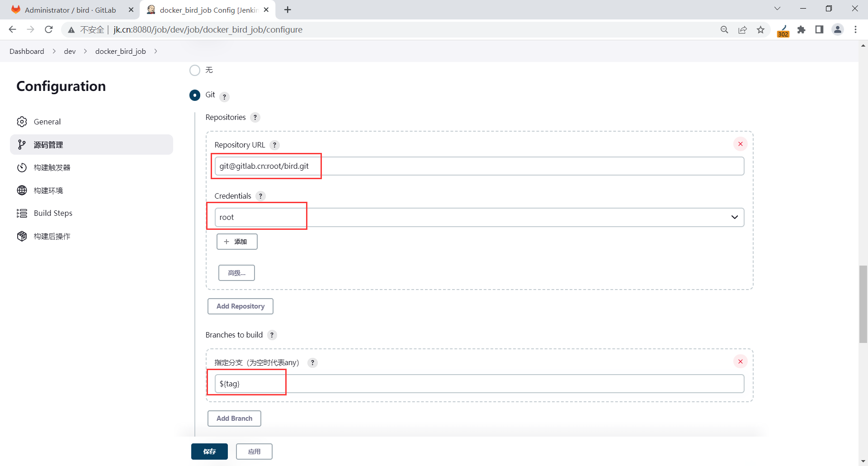Viewport: 868px width, 466px height.
Task: Open the Credentials dropdown showing root
Action: [479, 217]
